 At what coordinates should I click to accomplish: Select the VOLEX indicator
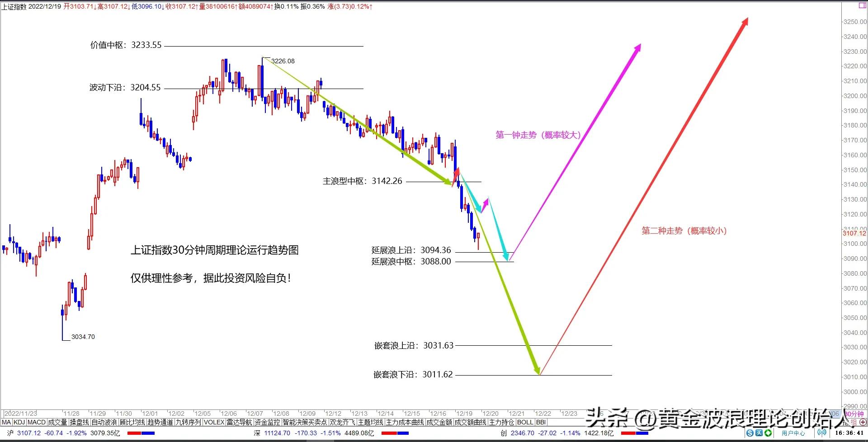pyautogui.click(x=214, y=422)
